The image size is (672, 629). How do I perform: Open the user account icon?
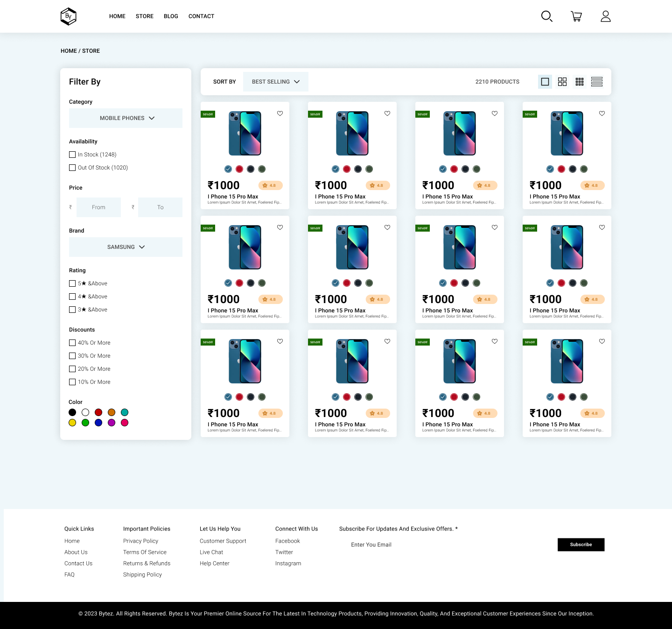pos(606,16)
